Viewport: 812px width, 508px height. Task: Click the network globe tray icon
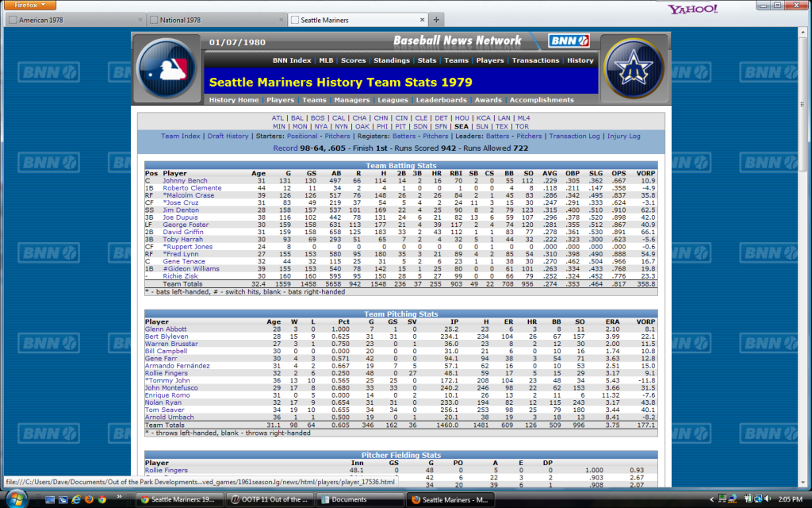[757, 499]
